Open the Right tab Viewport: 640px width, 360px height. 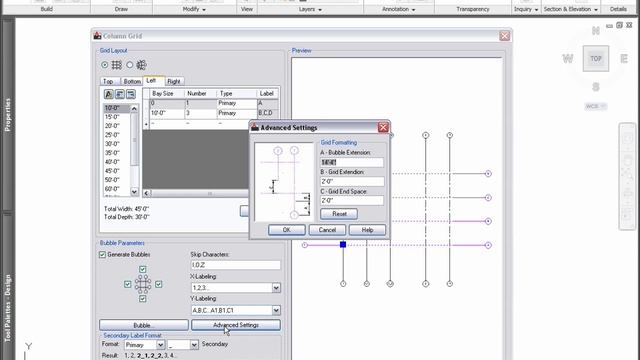174,81
